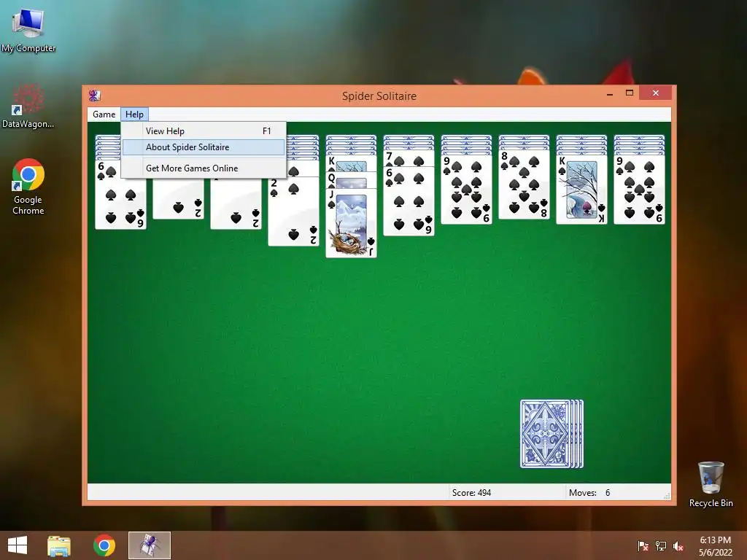Select About Spider Solitaire menu entry

(204, 147)
